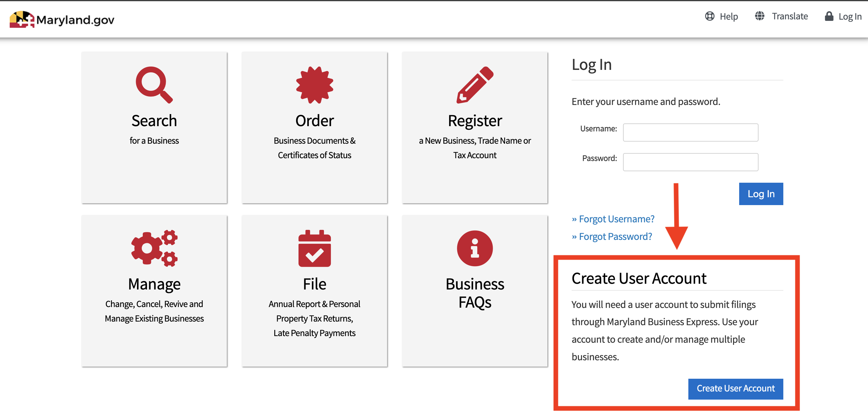
Task: Click the Help lifebuoy icon
Action: [x=709, y=16]
